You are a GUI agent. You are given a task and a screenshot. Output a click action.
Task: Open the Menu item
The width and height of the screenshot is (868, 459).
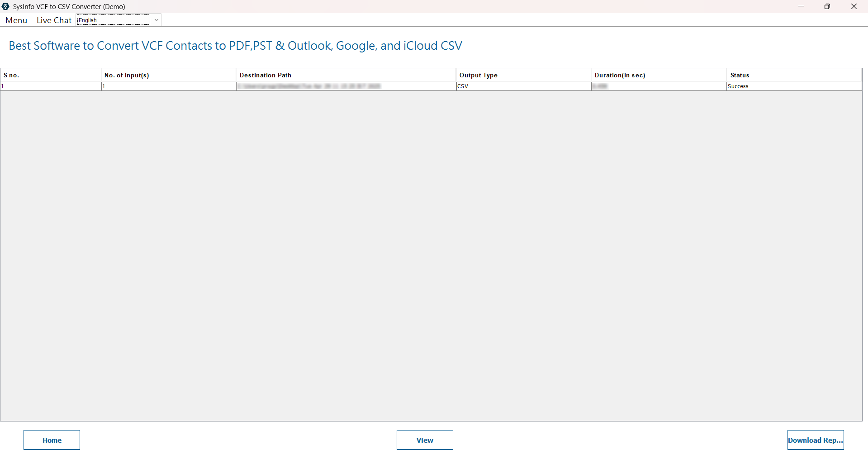click(x=16, y=20)
